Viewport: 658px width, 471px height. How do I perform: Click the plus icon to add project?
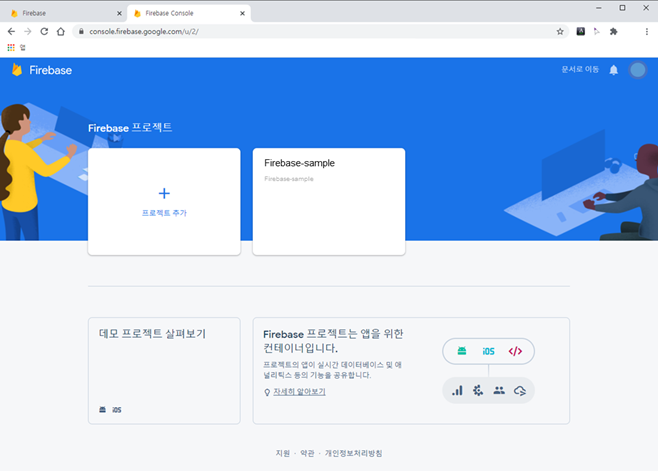(x=164, y=193)
